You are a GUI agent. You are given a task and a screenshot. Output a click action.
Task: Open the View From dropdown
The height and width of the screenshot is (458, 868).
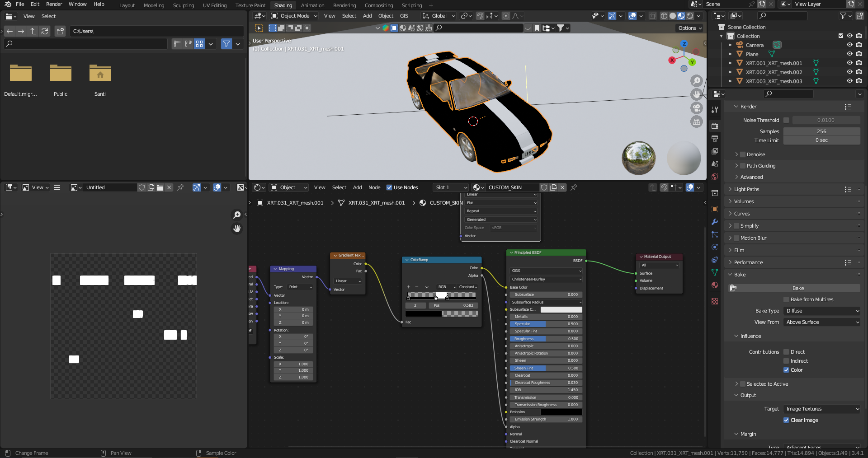[x=822, y=322]
